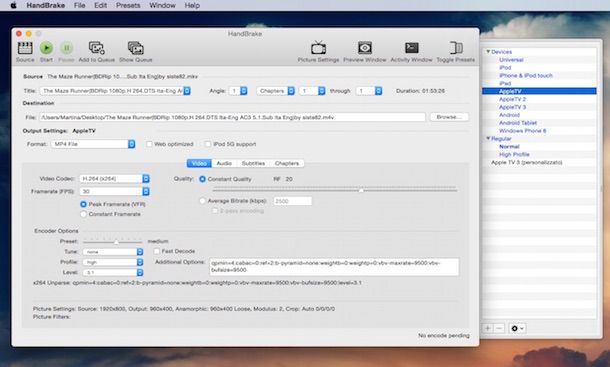Switch to the Video tab

click(199, 163)
